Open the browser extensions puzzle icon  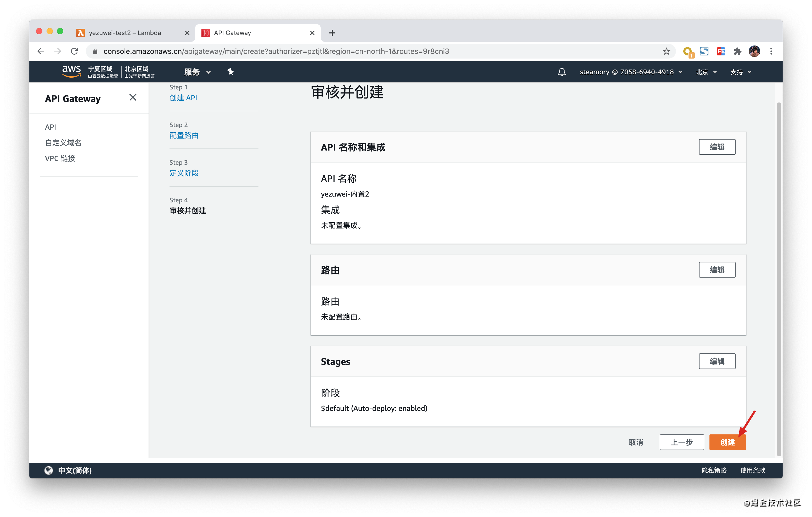[x=737, y=51]
